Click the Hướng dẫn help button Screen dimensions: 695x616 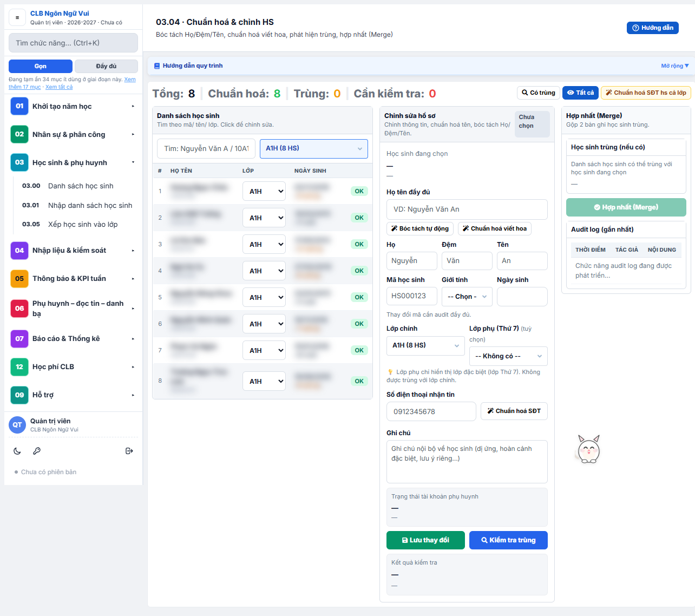[x=653, y=28]
